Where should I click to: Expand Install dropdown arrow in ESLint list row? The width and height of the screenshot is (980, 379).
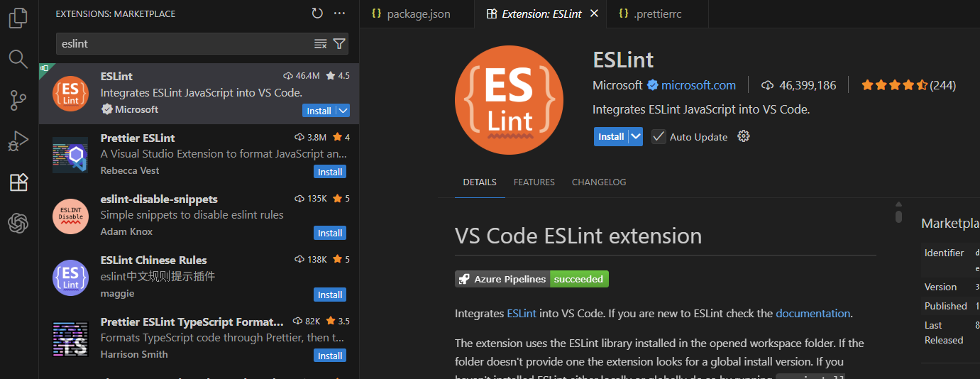tap(343, 111)
